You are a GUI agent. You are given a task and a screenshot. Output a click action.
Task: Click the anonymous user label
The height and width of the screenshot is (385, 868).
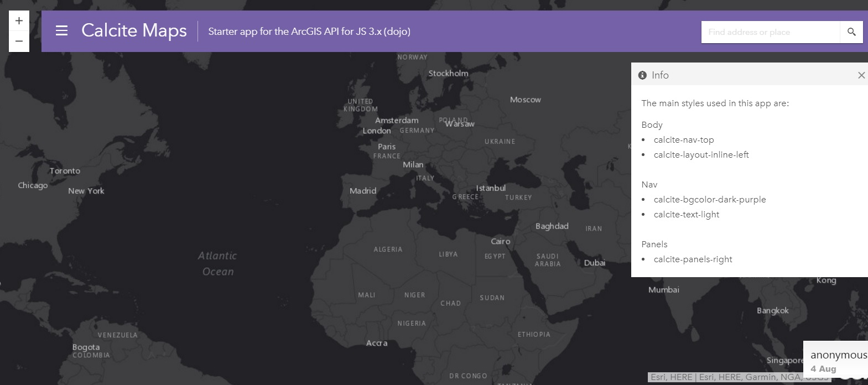coord(839,355)
